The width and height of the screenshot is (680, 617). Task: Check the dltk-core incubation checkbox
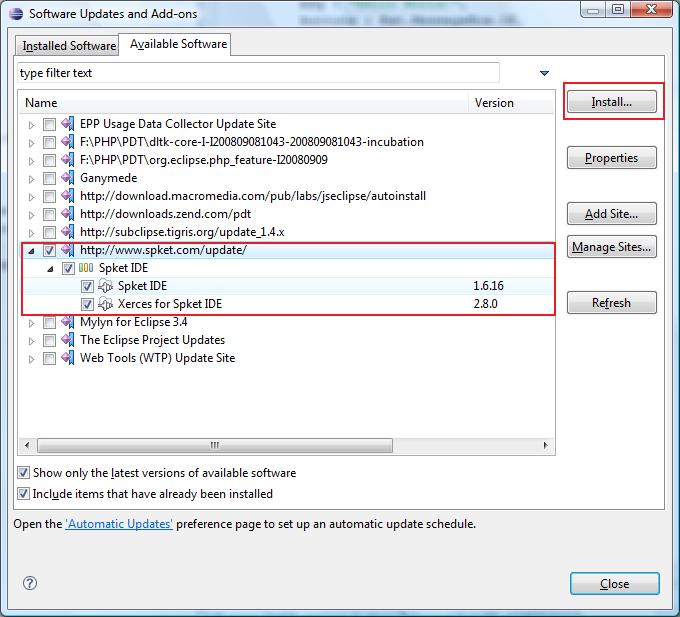coord(49,142)
